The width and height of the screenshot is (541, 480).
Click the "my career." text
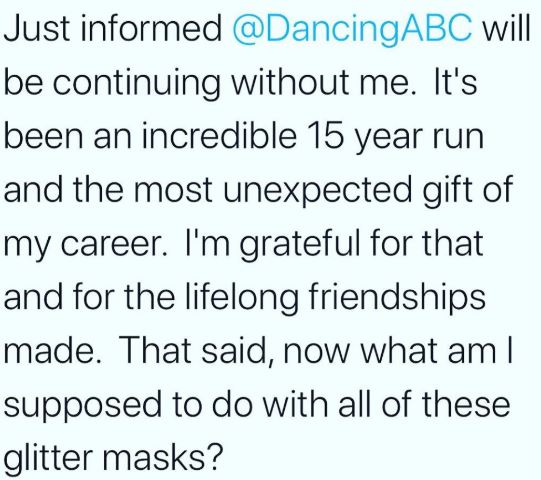pyautogui.click(x=86, y=244)
